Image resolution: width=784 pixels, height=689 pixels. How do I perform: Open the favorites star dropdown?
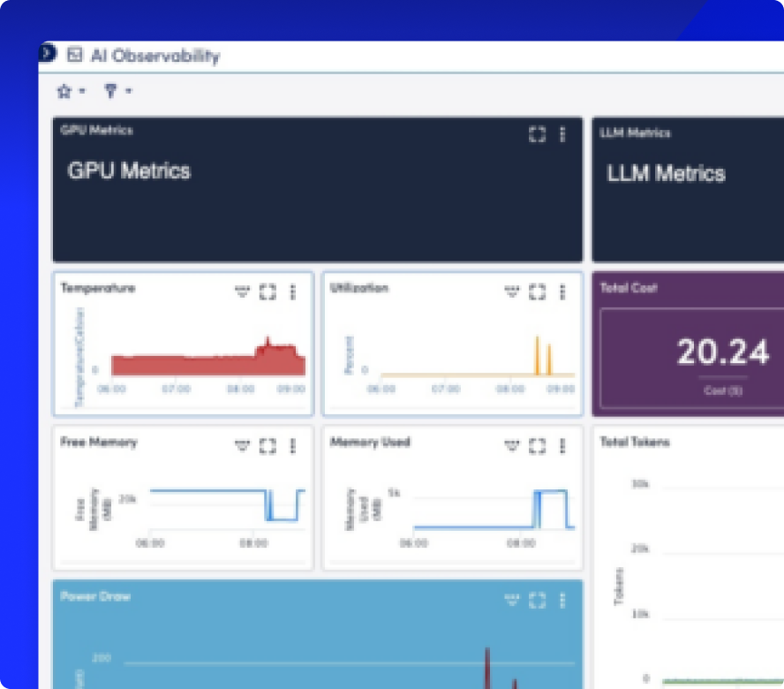coord(71,91)
